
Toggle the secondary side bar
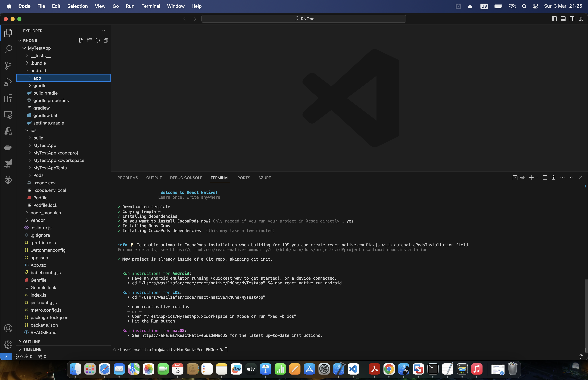pos(572,19)
